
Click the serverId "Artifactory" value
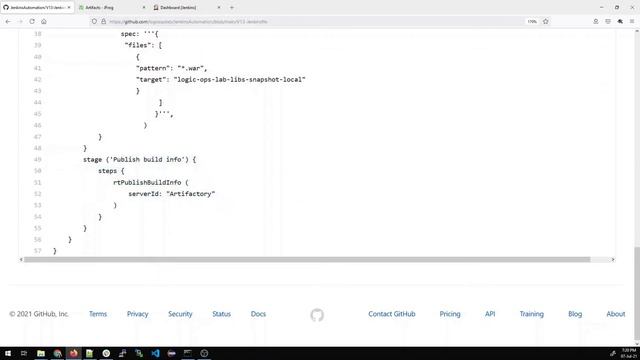tap(191, 194)
